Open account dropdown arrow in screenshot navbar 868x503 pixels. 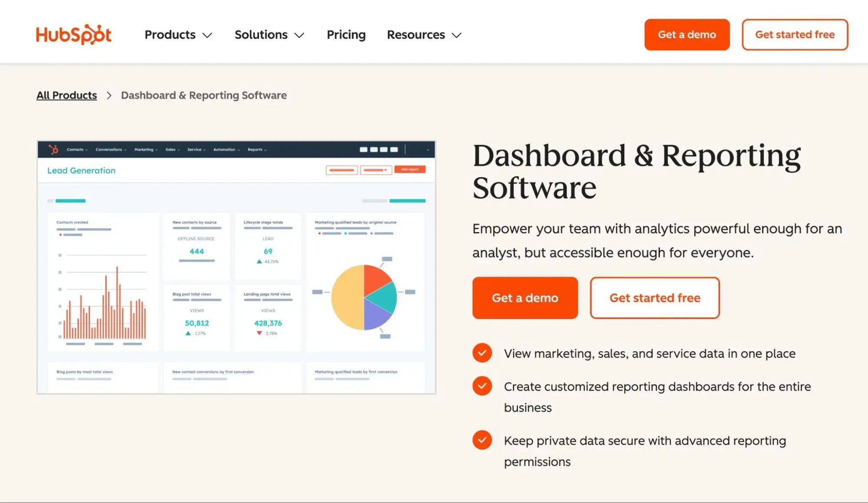click(428, 150)
